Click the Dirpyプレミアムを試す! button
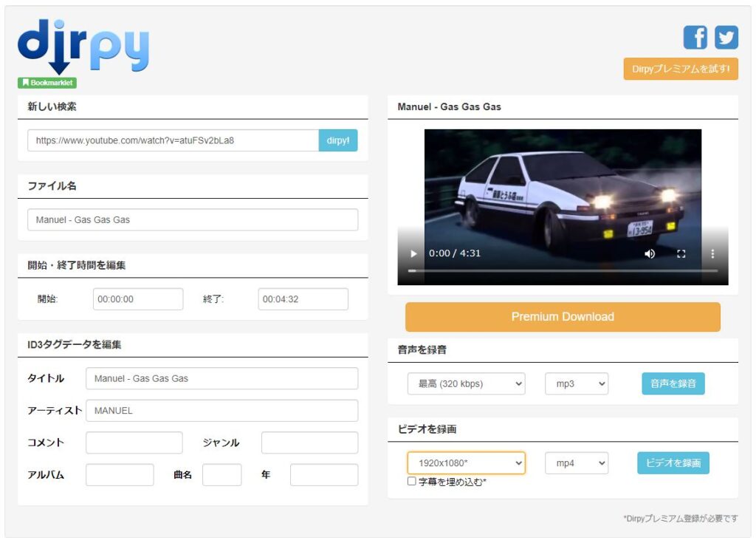 pyautogui.click(x=681, y=69)
